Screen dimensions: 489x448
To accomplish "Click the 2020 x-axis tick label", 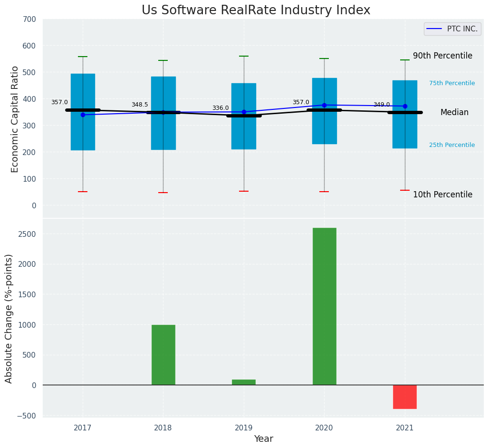I will point(324,428).
